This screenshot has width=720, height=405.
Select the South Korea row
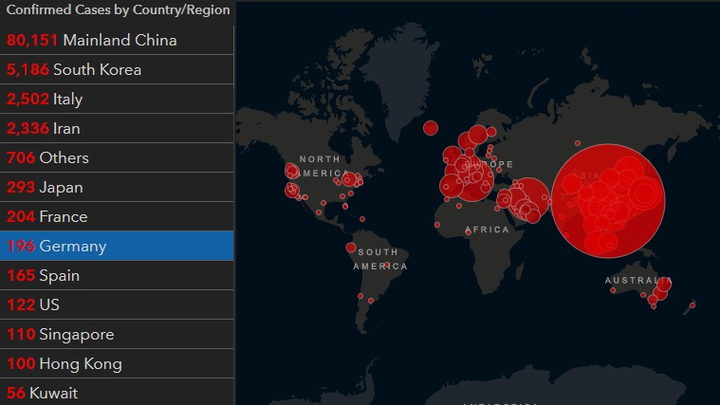(117, 70)
